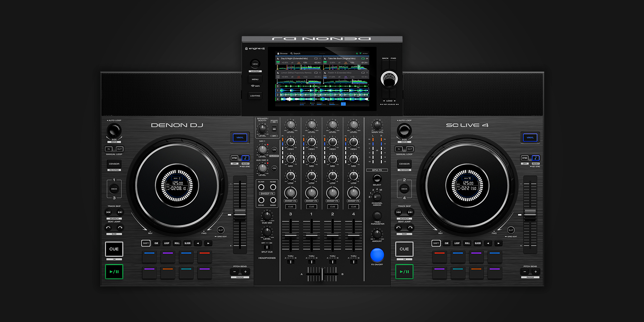The image size is (644, 322).
Task: Skip to previous track on left deck
Action: 108,212
